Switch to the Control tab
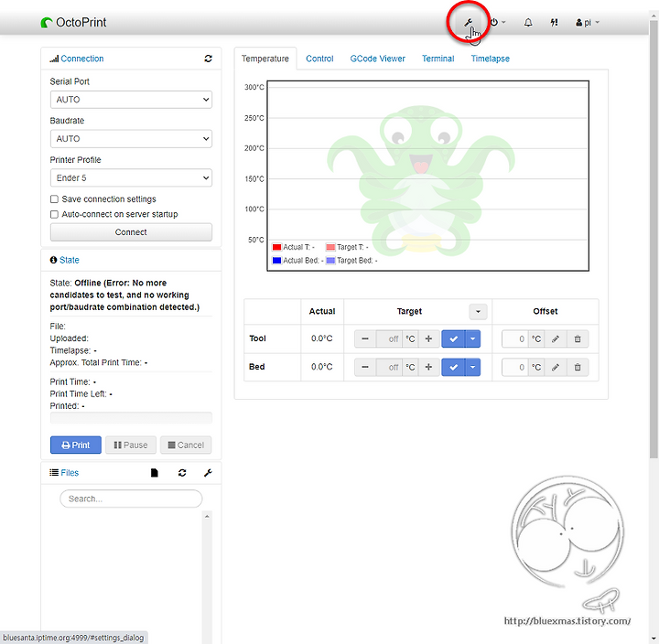 point(319,59)
